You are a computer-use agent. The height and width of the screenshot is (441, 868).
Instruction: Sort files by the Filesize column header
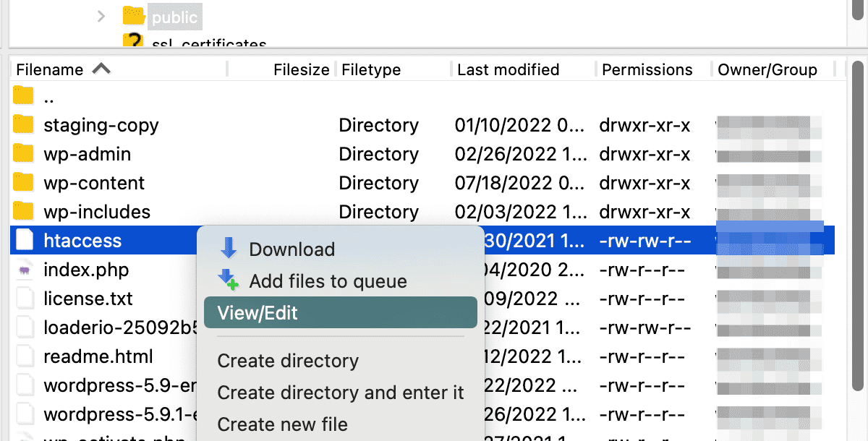tap(301, 69)
